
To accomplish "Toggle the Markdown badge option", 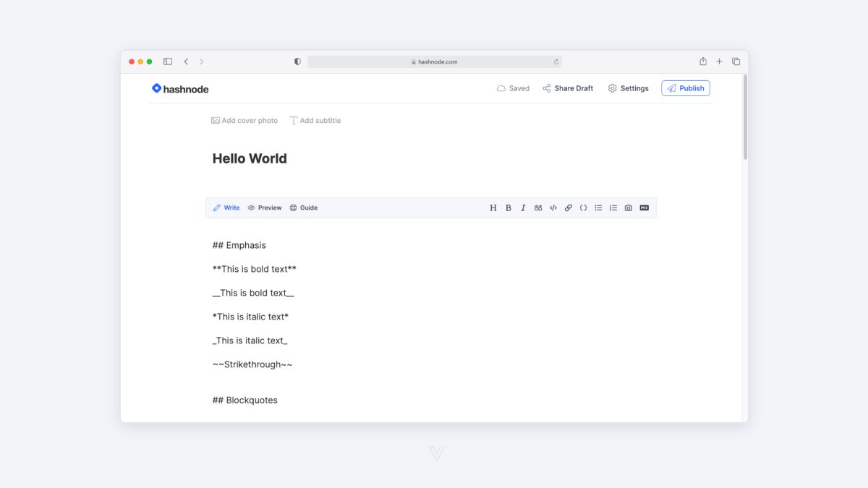I will (x=644, y=207).
